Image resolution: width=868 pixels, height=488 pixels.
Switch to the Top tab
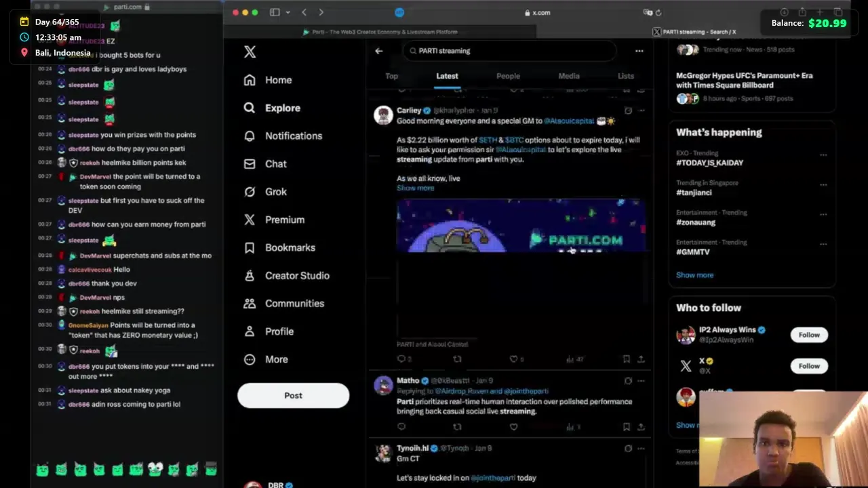391,76
